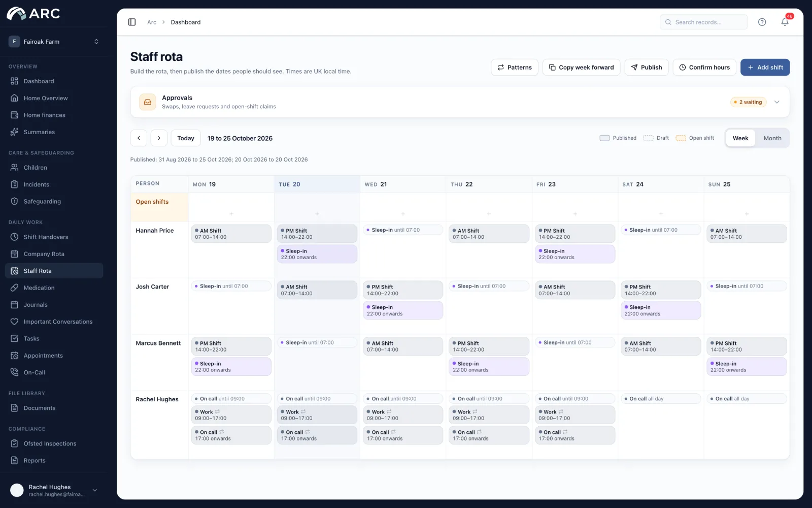
Task: Switch rota to Month view
Action: tap(772, 138)
